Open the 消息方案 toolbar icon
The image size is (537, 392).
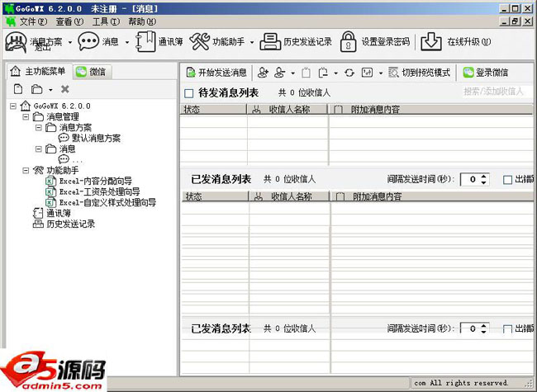coord(16,42)
